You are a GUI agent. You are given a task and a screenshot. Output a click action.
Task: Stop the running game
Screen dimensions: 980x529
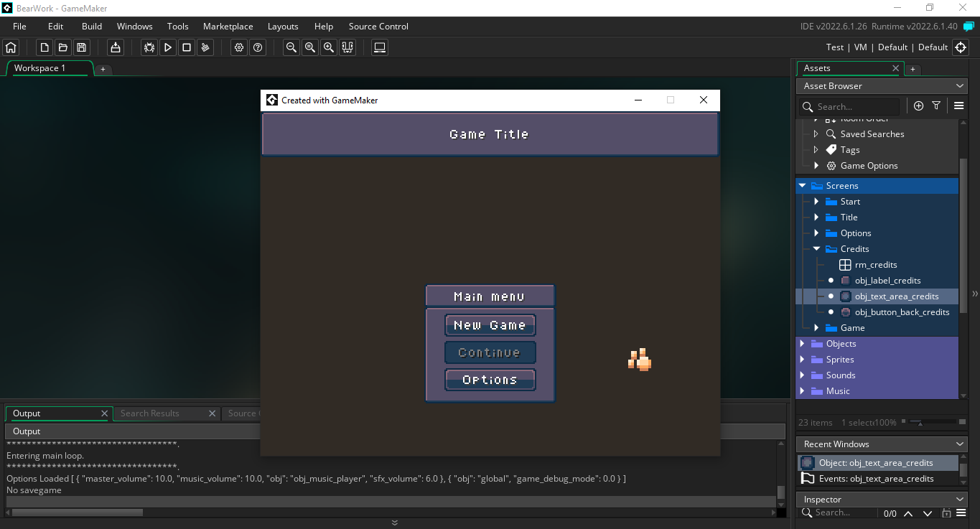pyautogui.click(x=187, y=47)
